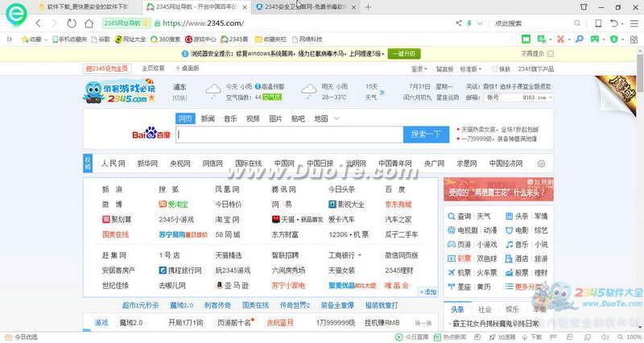
Task: Tick the 不再提示 checkbox
Action: (x=551, y=54)
